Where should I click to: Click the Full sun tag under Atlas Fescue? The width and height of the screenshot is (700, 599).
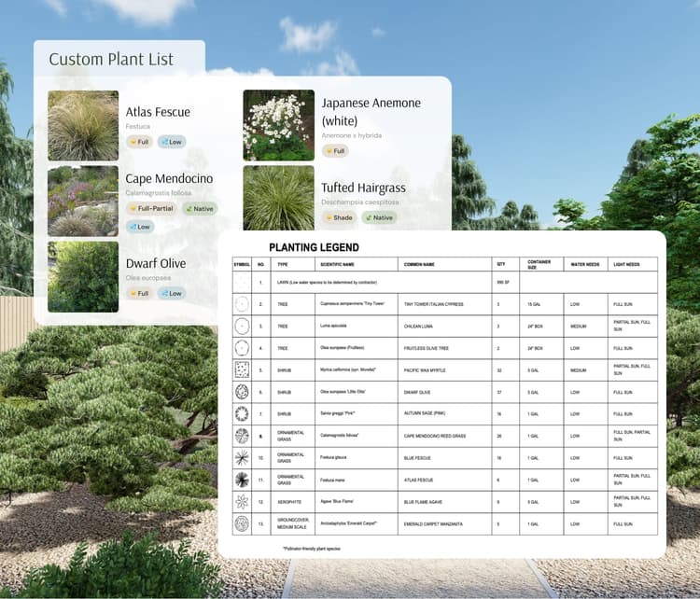139,142
